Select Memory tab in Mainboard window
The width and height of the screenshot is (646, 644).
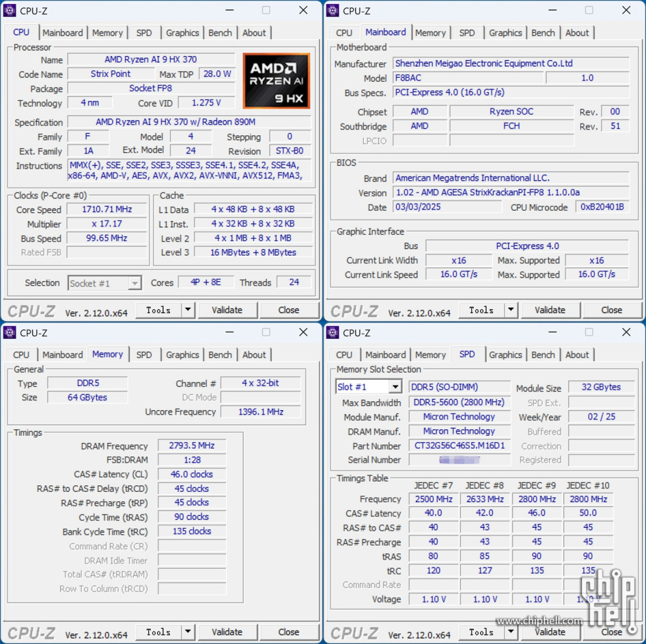430,33
